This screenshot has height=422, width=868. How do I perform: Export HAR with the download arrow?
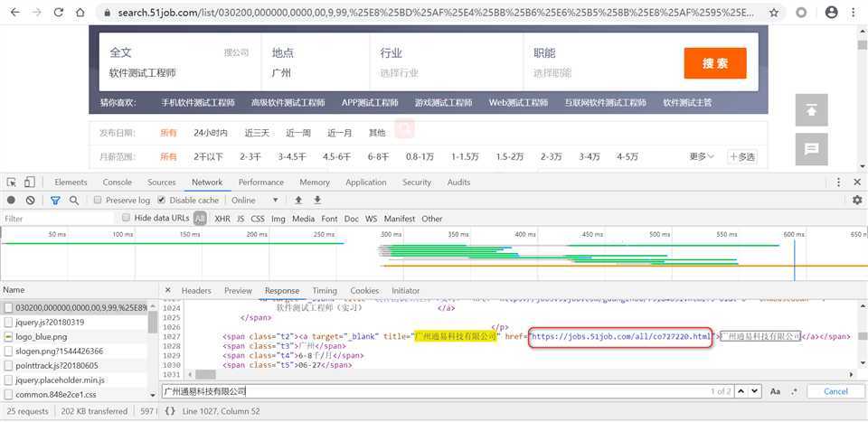click(x=317, y=201)
